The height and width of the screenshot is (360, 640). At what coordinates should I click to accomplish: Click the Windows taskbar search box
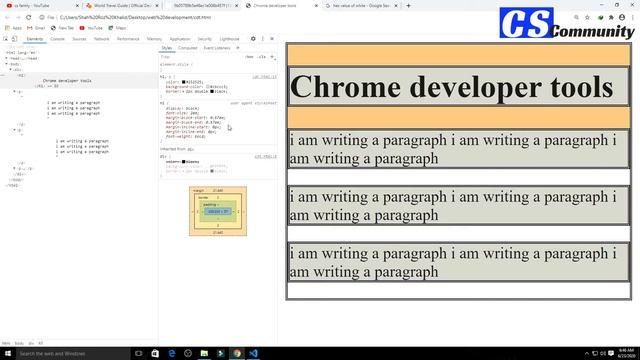(x=73, y=353)
